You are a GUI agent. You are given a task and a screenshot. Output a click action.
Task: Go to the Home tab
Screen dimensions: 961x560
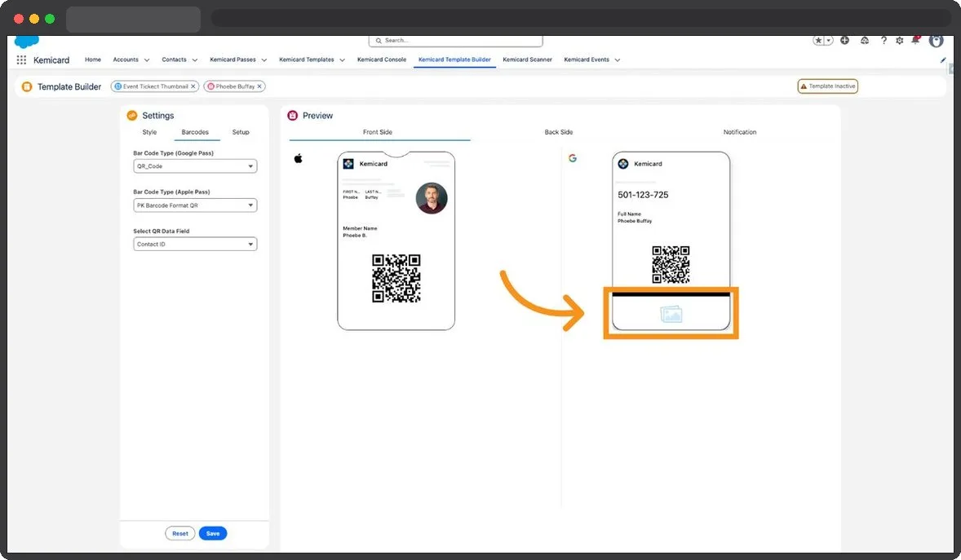click(92, 60)
